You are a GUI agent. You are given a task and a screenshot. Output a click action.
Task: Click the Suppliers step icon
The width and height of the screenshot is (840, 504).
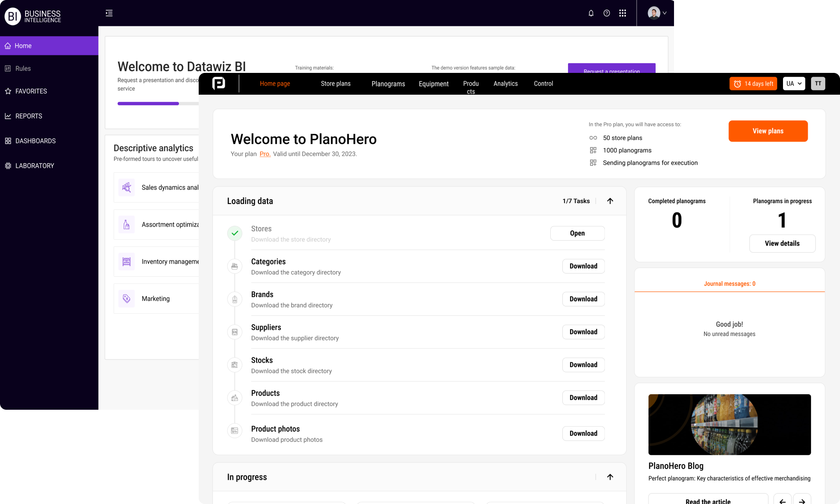(235, 332)
